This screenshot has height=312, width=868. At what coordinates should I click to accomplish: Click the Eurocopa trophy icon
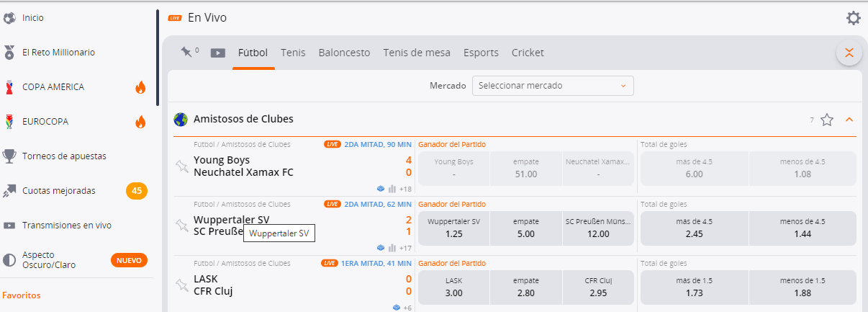click(x=9, y=121)
